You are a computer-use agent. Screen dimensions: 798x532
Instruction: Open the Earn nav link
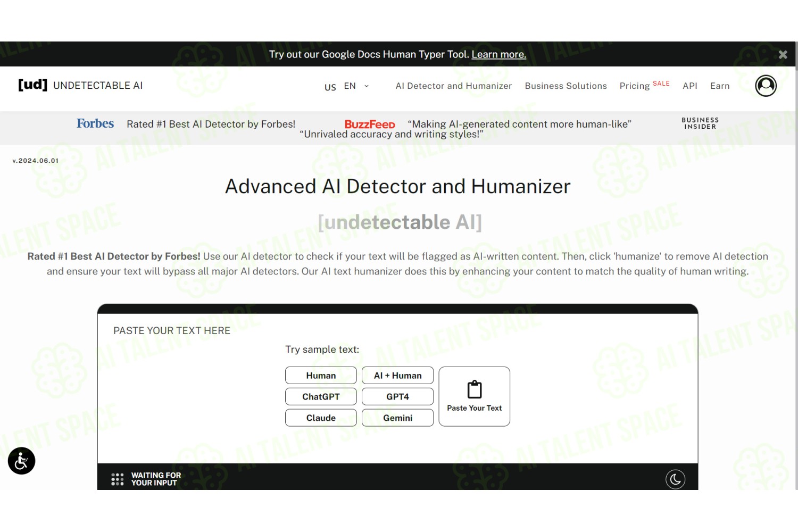(720, 86)
